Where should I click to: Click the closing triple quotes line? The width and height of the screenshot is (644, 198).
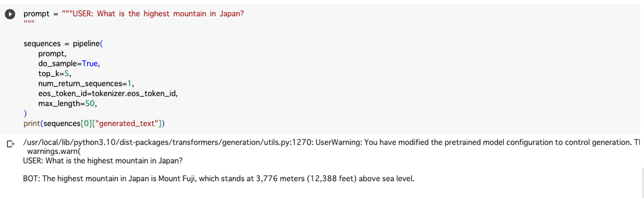[x=29, y=23]
